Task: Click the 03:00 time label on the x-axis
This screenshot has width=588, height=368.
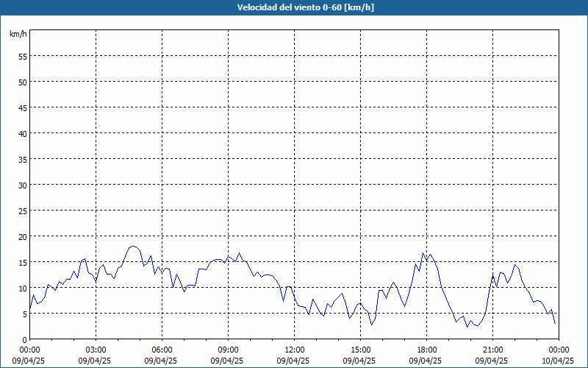Action: coord(96,350)
